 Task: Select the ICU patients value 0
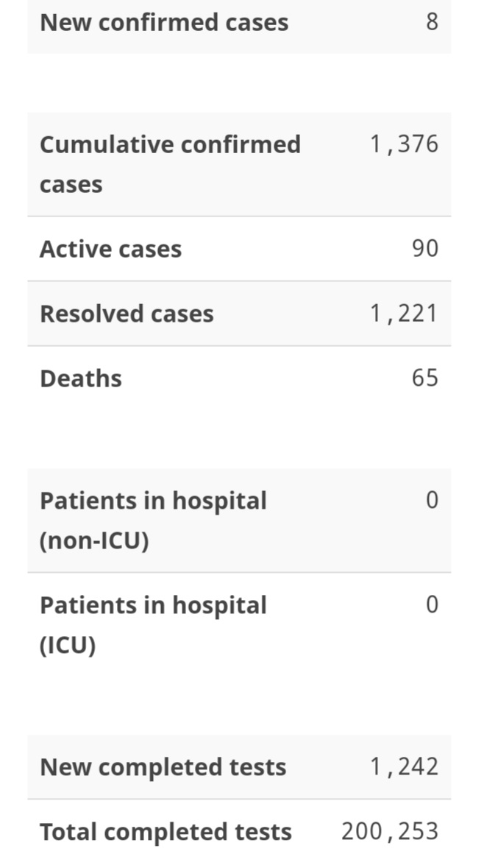click(432, 604)
